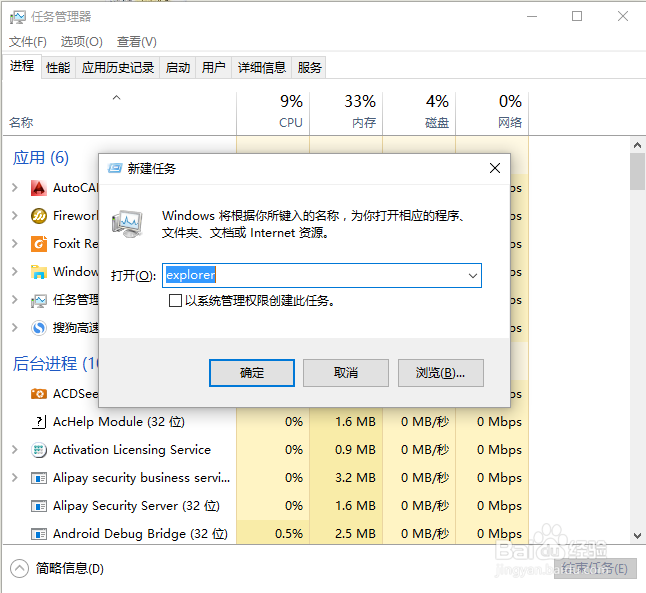Click the process list scroll down arrow
The image size is (646, 593).
click(637, 536)
